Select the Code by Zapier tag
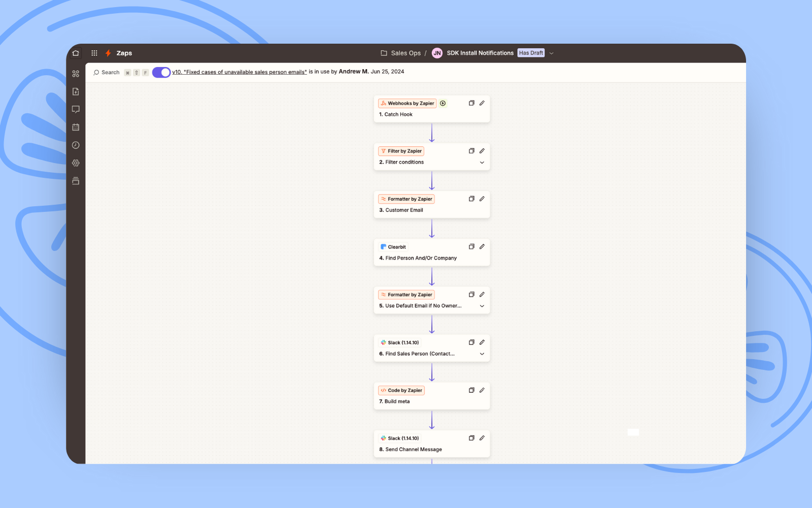 (x=401, y=390)
